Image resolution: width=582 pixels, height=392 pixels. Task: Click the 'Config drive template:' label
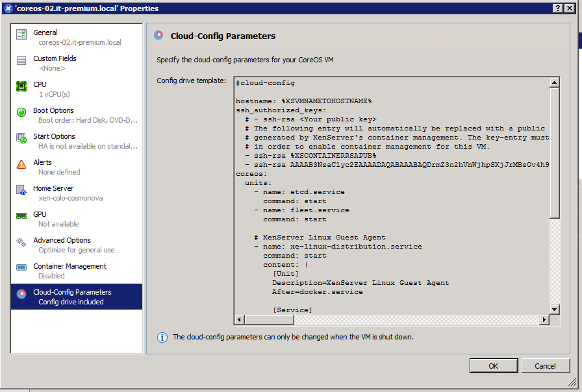(191, 80)
